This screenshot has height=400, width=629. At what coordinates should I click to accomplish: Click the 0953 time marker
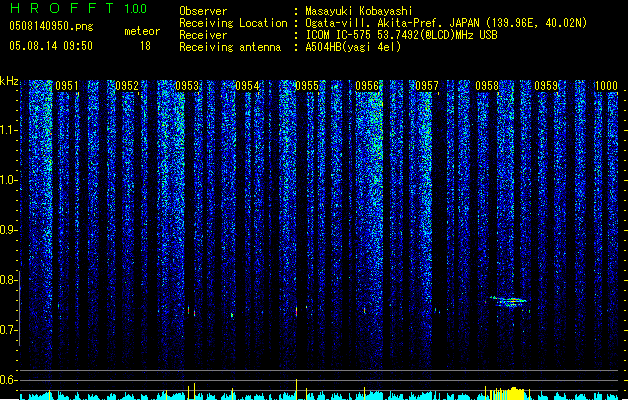coord(187,86)
